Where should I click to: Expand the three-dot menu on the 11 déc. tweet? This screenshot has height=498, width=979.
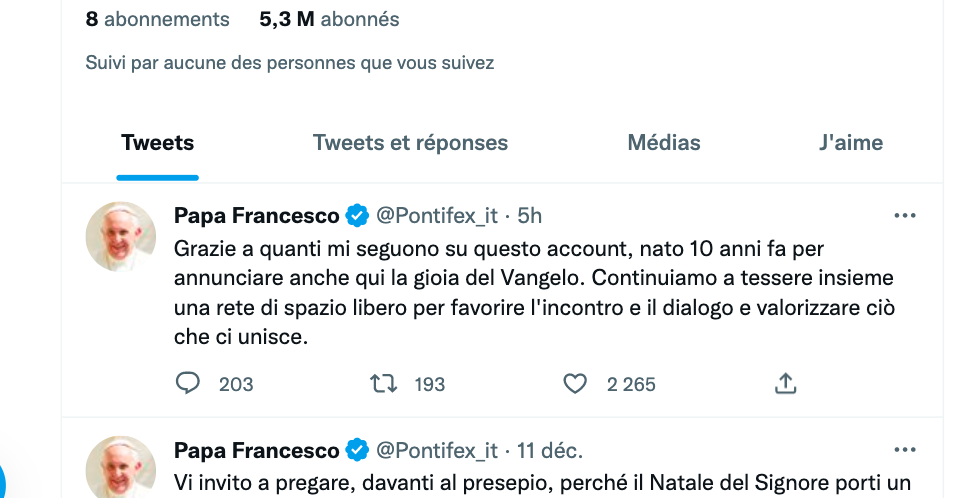904,449
